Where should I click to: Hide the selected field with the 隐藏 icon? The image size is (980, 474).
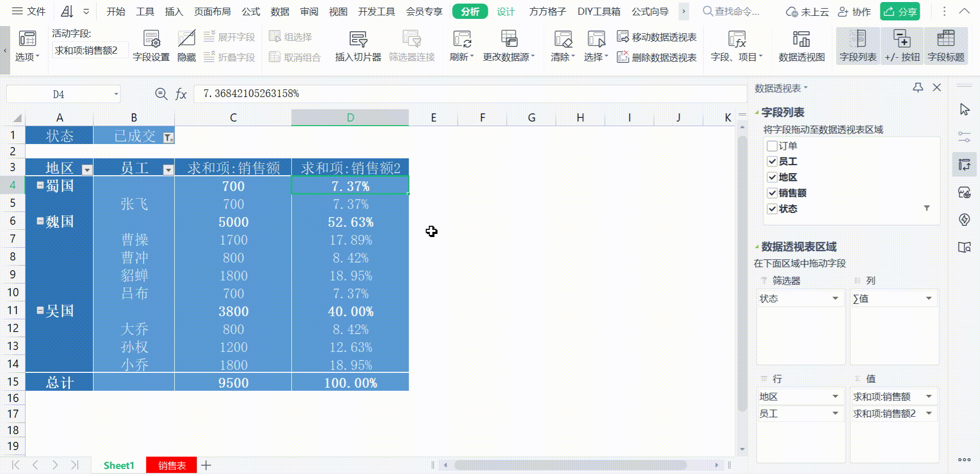186,46
